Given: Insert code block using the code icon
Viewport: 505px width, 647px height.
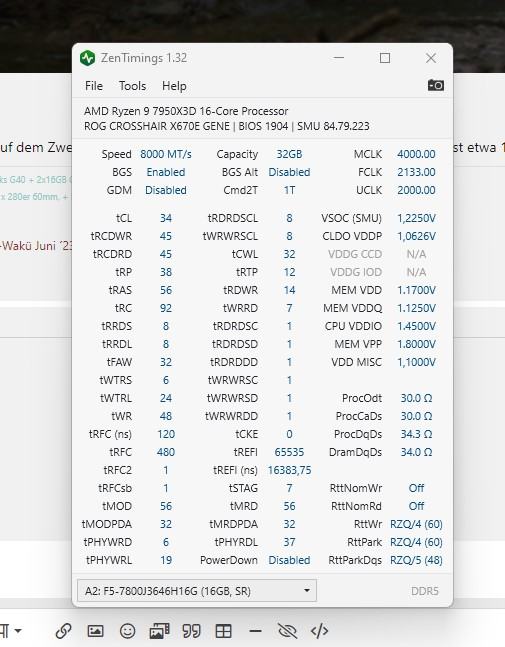Looking at the screenshot, I should 319,631.
